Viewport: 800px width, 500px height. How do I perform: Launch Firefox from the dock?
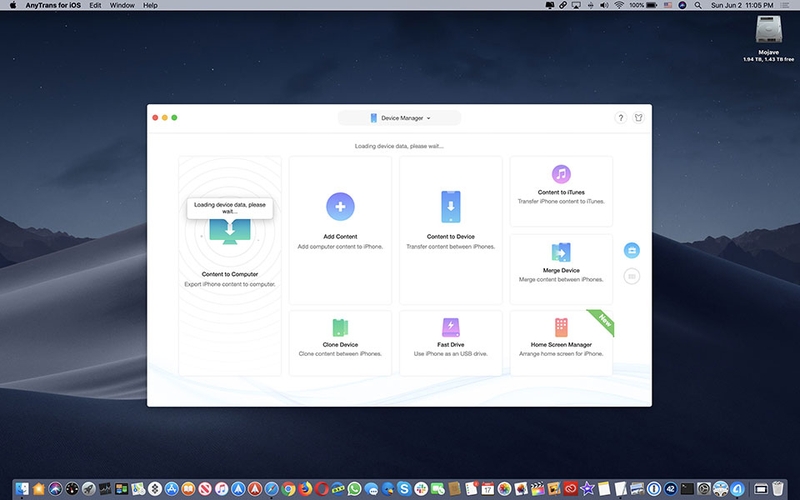305,489
